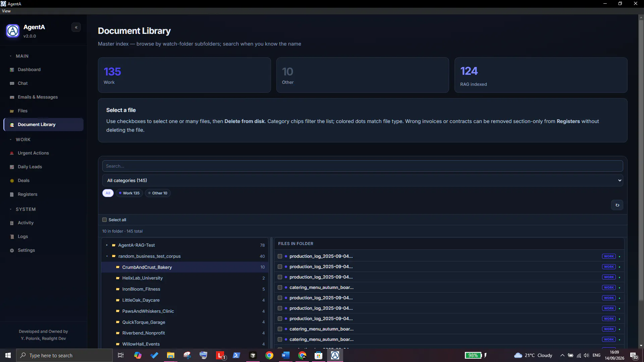This screenshot has width=644, height=362.
Task: Open the Chat page
Action: [x=44, y=83]
